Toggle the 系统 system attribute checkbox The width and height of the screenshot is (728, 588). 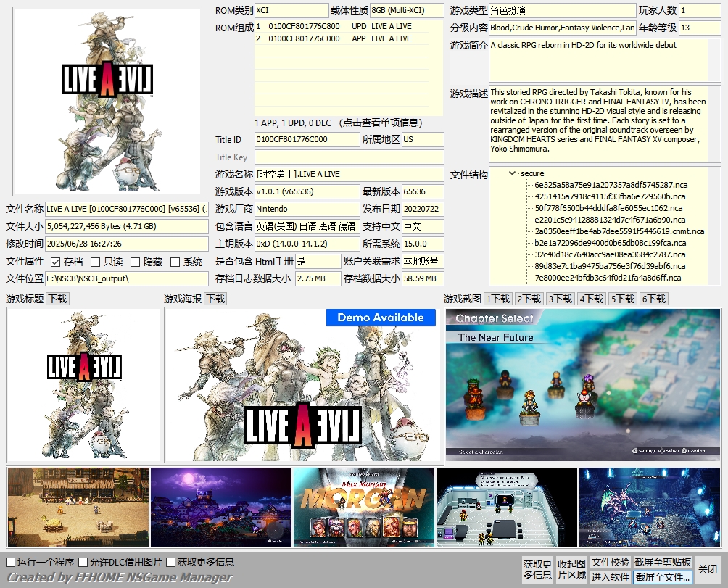pyautogui.click(x=175, y=262)
